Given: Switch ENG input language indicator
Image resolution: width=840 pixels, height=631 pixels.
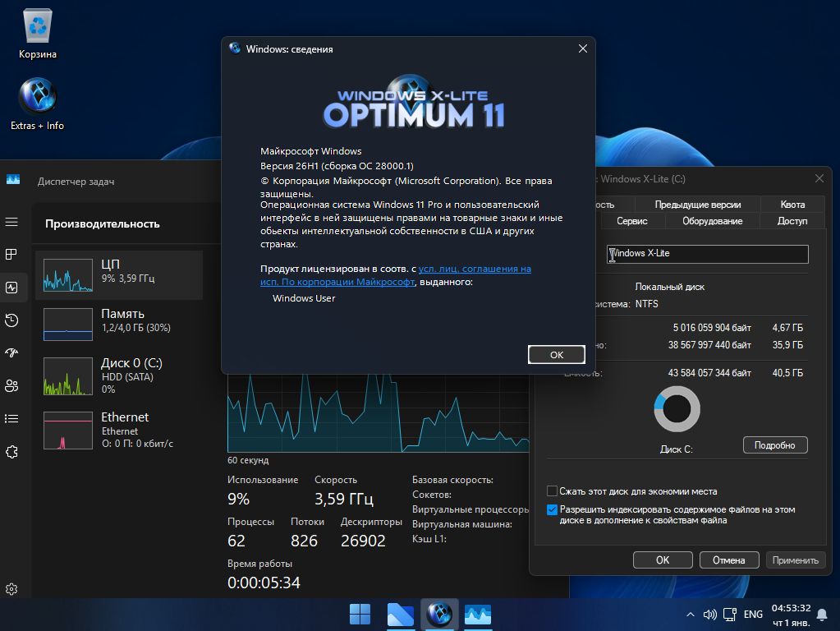Looking at the screenshot, I should 753,615.
